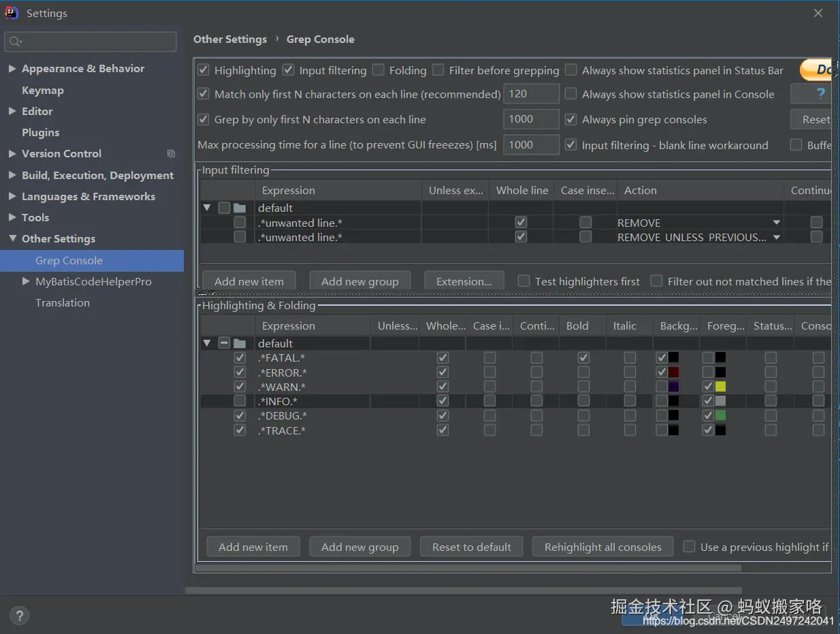The height and width of the screenshot is (634, 840).
Task: Click the help question mark icon at bottom left
Action: pyautogui.click(x=19, y=616)
